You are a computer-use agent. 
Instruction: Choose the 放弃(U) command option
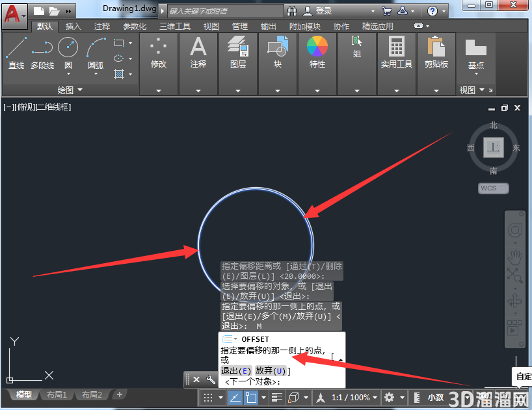[x=271, y=371]
